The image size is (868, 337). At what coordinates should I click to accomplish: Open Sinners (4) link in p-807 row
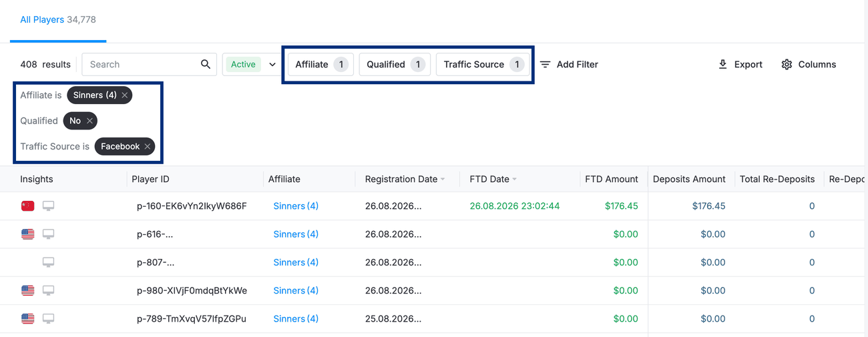(x=296, y=262)
